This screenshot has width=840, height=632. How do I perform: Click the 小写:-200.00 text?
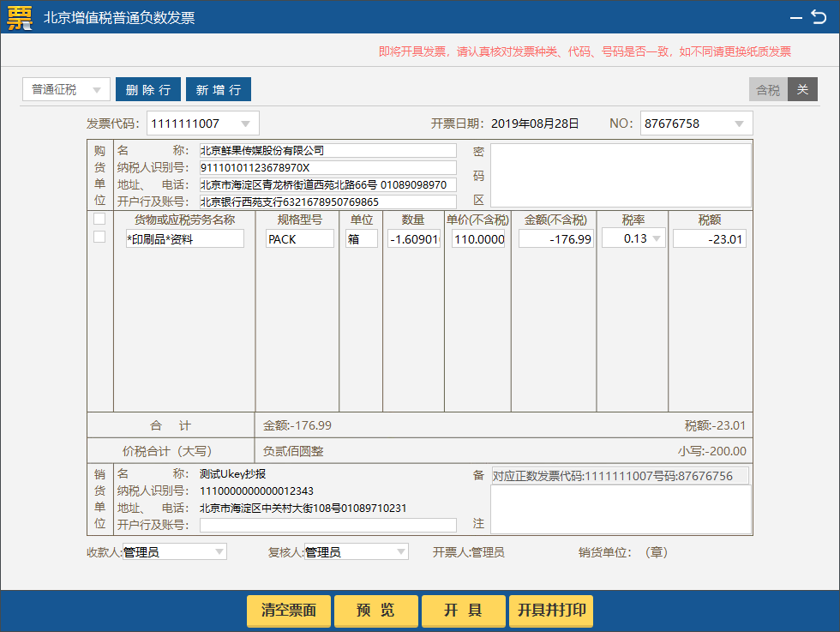(x=712, y=451)
